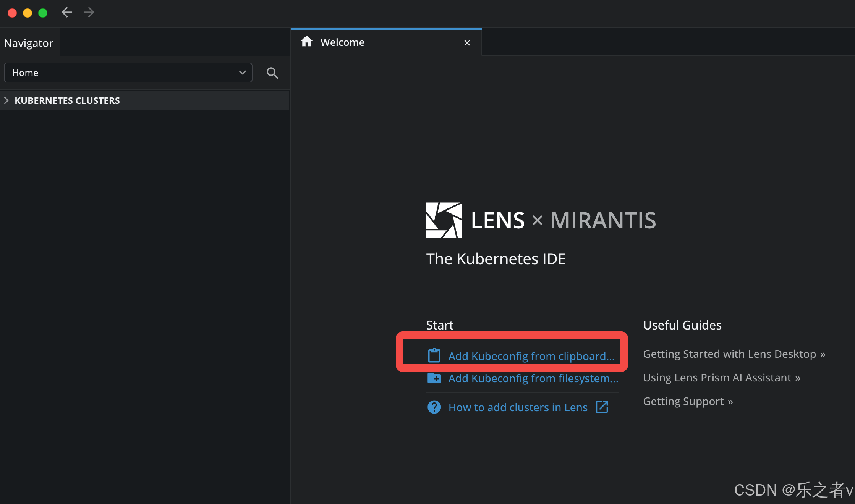Add Kubeconfig from filesystem link
The image size is (855, 504).
tap(533, 378)
